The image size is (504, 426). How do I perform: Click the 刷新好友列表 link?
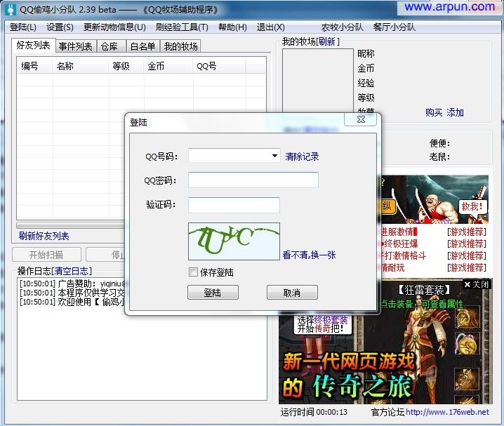pos(44,236)
